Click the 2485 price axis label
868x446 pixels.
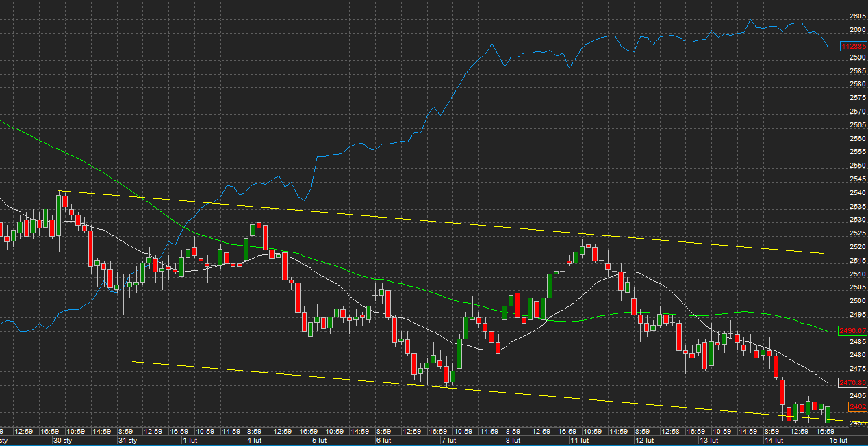point(857,342)
